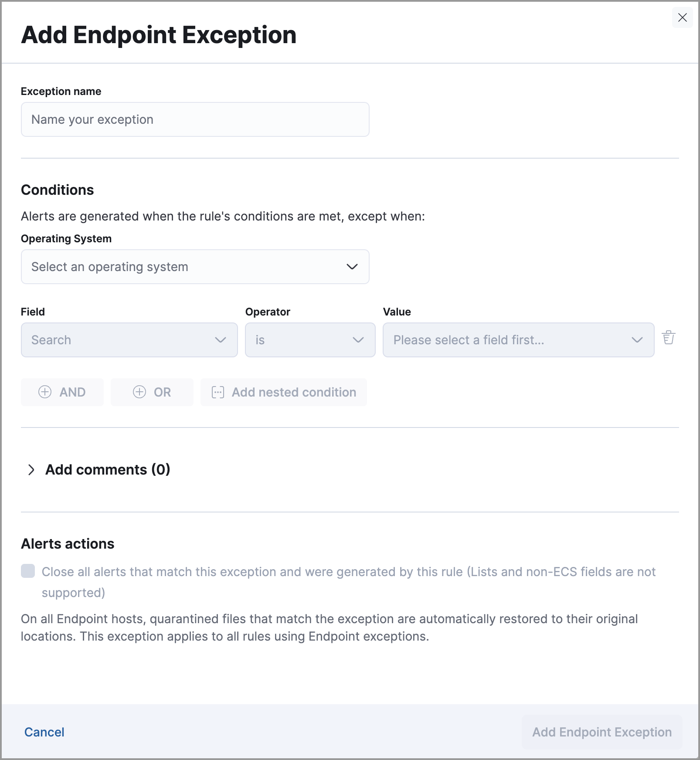This screenshot has width=700, height=760.
Task: Open the Operator dropdown showing 'is'
Action: pos(309,340)
